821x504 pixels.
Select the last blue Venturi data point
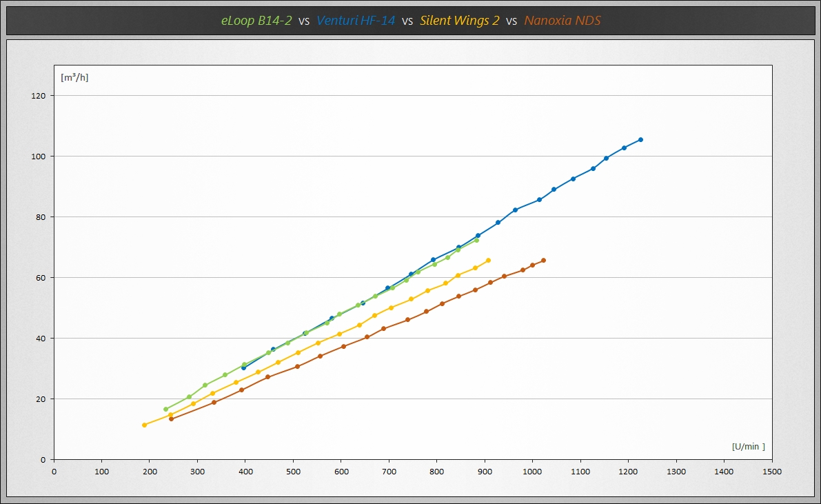[x=641, y=140]
